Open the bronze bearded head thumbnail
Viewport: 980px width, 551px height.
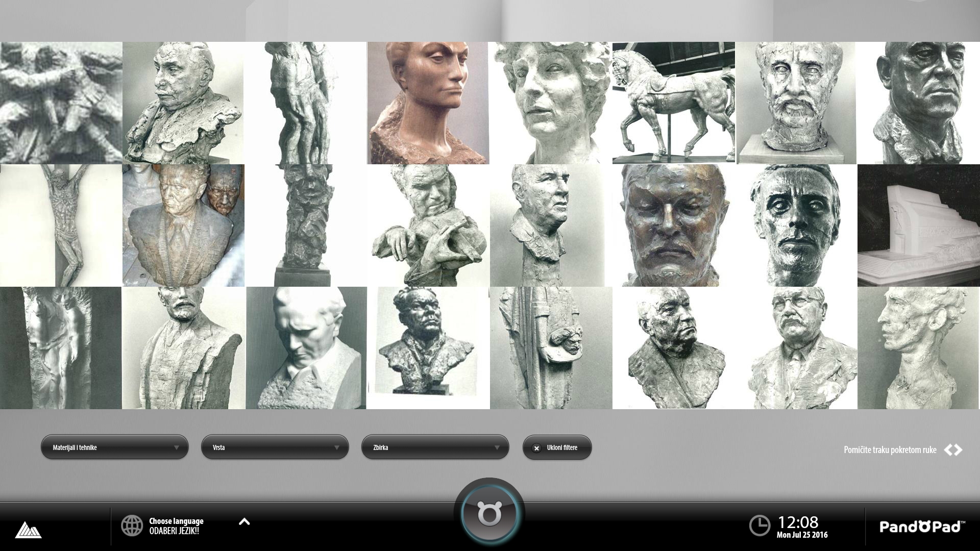click(x=674, y=226)
